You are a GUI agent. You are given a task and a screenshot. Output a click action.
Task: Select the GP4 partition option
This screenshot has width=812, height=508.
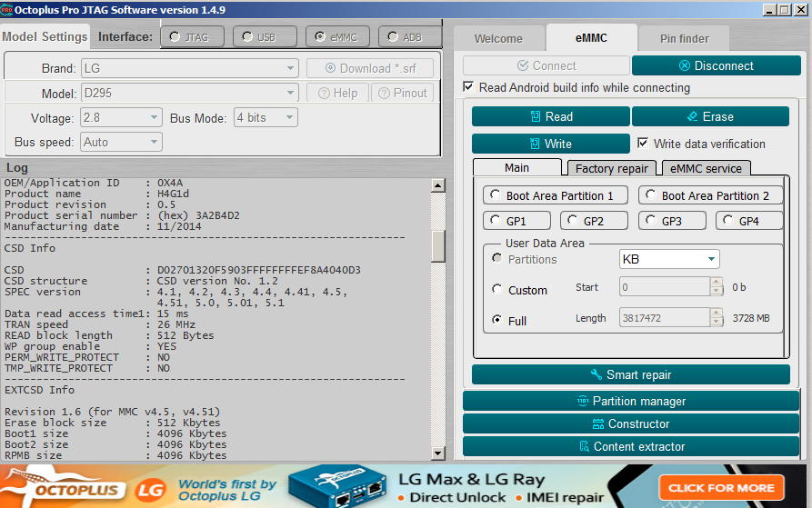click(x=749, y=221)
